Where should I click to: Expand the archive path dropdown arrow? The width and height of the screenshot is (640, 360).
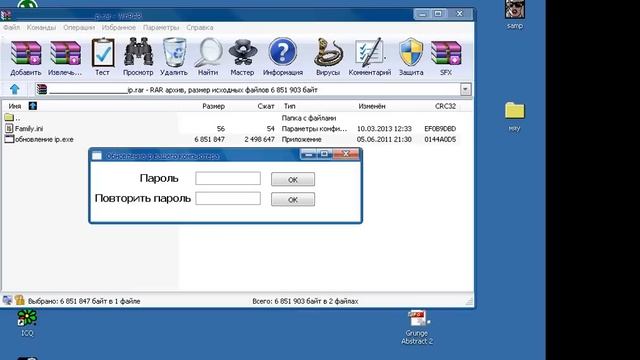[465, 89]
